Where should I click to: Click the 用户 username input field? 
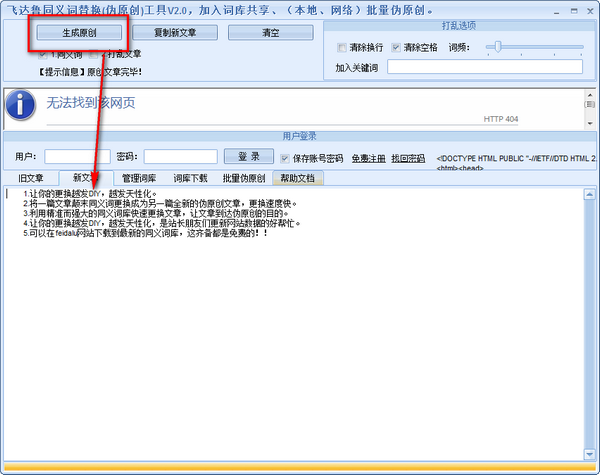[77, 157]
